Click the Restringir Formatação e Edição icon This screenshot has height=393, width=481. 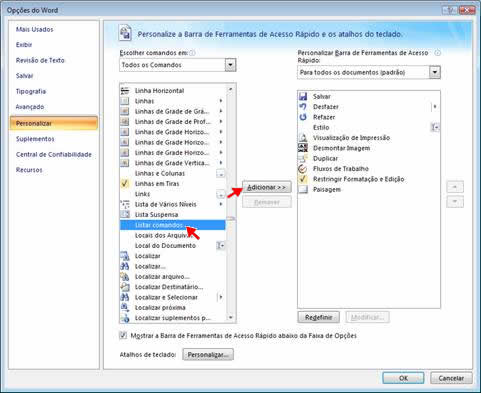pos(303,179)
